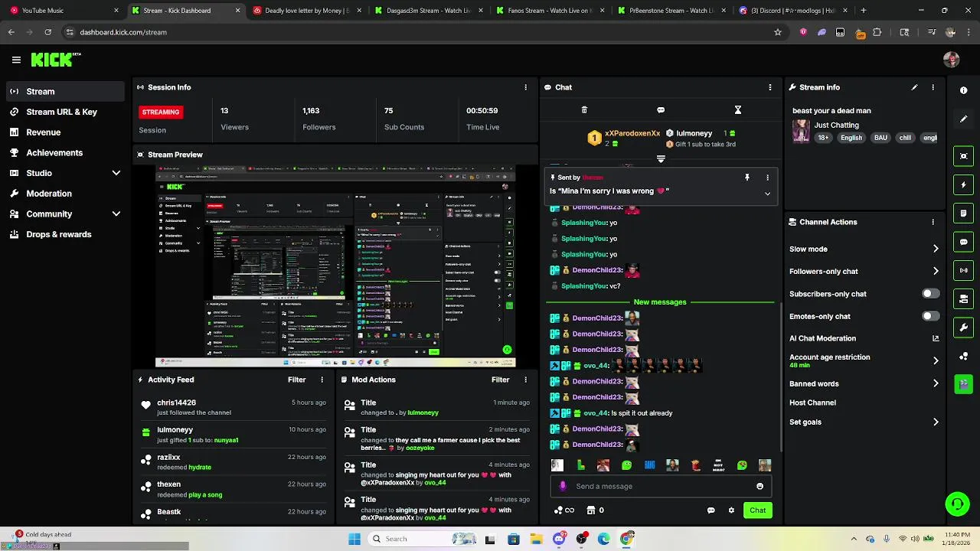The image size is (980, 551).
Task: Open Drops & rewards page
Action: click(64, 234)
